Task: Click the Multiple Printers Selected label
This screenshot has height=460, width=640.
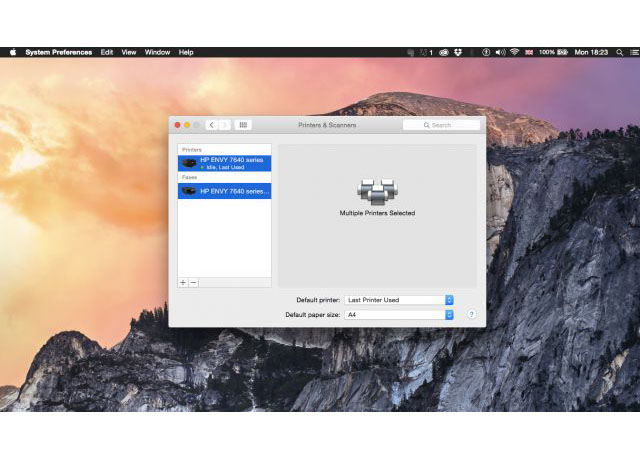Action: [377, 213]
